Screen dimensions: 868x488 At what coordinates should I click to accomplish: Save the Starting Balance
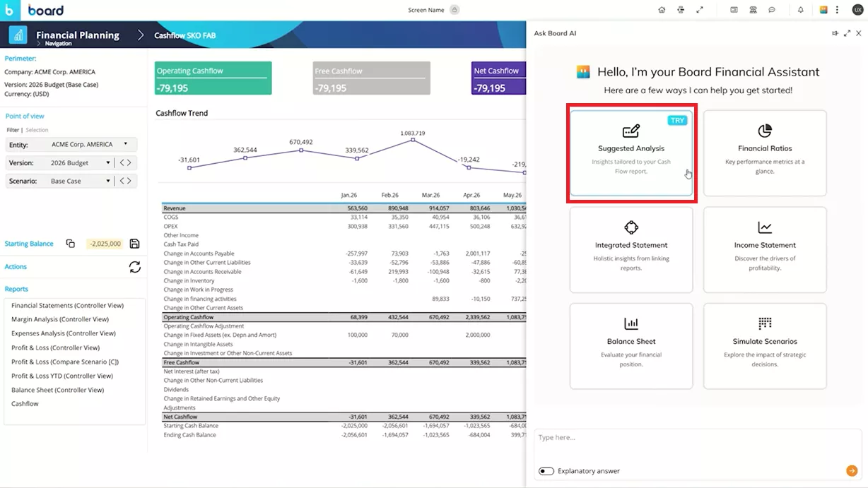pos(134,244)
